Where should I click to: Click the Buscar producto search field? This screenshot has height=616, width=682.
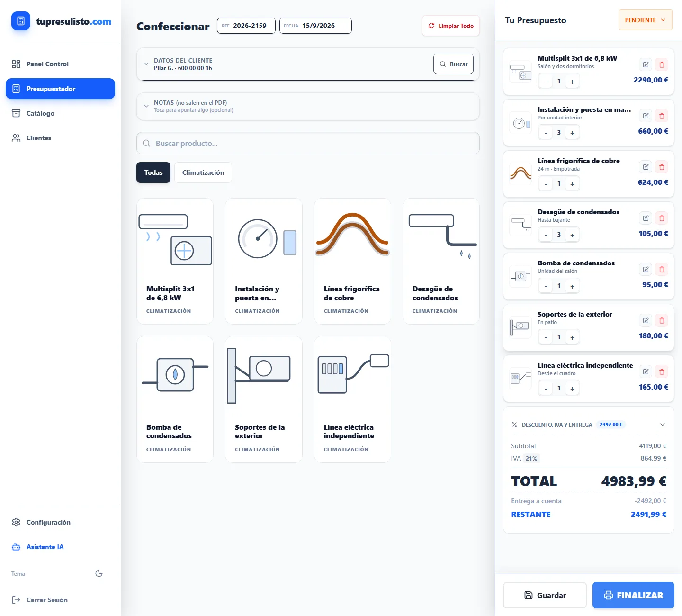(308, 143)
